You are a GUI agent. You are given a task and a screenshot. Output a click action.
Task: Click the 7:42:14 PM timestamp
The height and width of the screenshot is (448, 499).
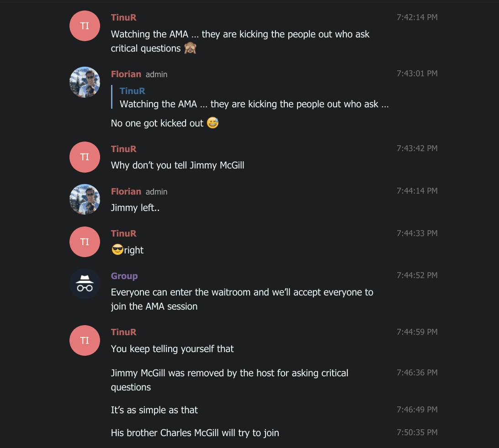click(417, 17)
